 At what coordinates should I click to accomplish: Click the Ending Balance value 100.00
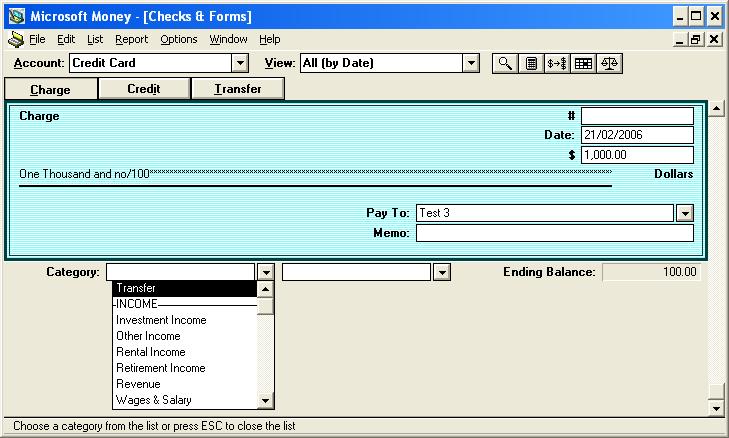coord(652,272)
